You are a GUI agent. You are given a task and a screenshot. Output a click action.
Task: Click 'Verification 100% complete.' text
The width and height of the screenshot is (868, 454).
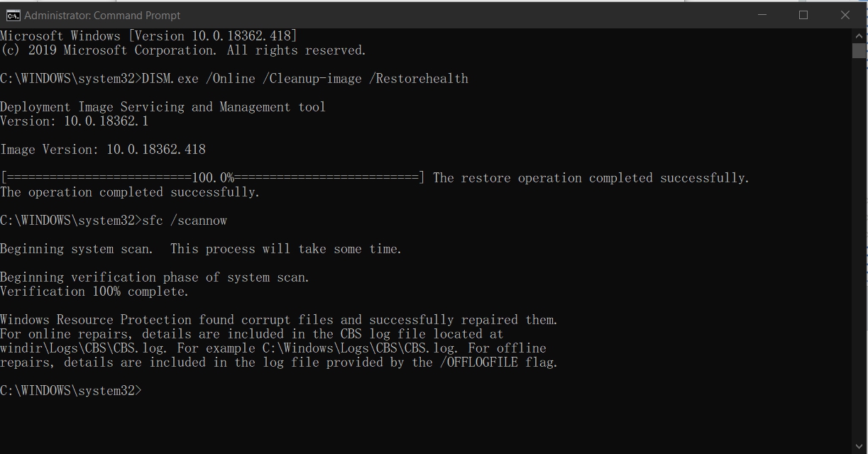pos(94,292)
